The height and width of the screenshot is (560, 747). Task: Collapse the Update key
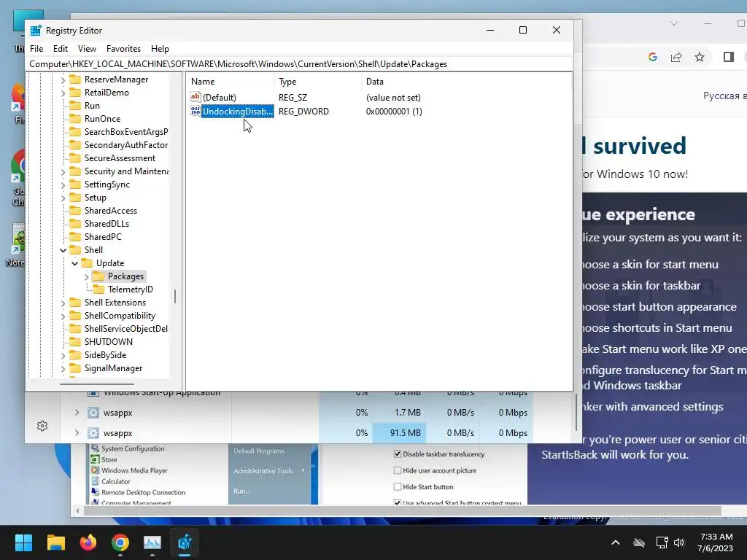[x=75, y=263]
